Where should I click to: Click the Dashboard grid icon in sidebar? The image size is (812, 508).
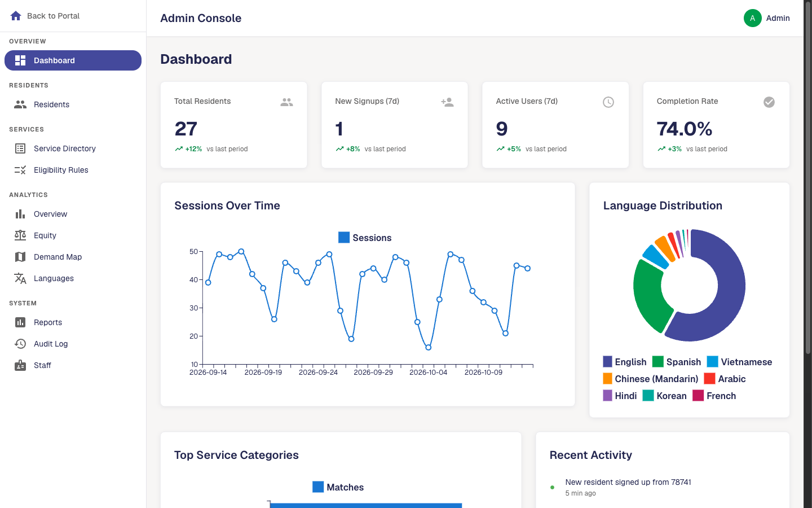pos(20,60)
